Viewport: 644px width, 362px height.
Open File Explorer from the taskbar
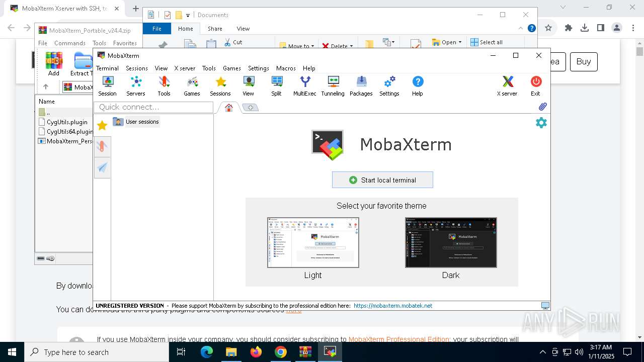point(231,352)
